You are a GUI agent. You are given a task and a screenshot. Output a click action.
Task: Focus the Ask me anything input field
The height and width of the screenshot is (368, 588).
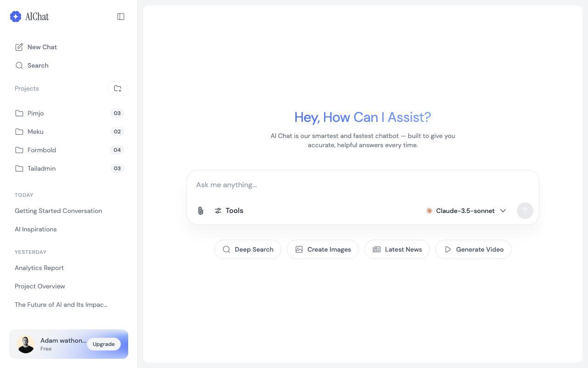pos(362,185)
